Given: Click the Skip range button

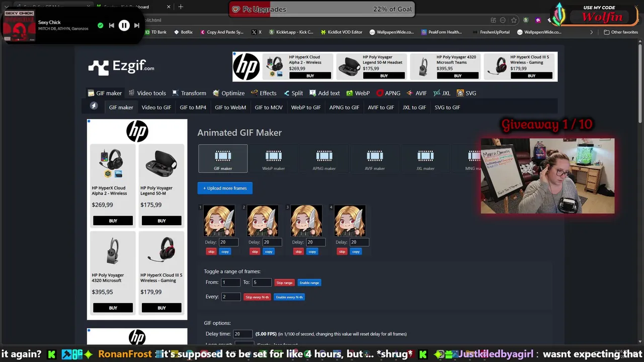Looking at the screenshot, I should point(284,283).
